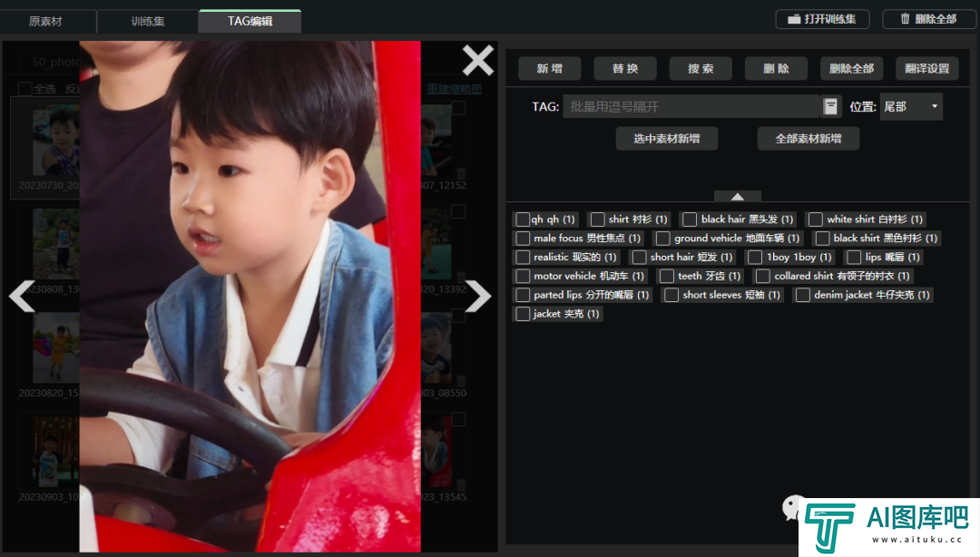Close the image preview with X icon

(478, 61)
